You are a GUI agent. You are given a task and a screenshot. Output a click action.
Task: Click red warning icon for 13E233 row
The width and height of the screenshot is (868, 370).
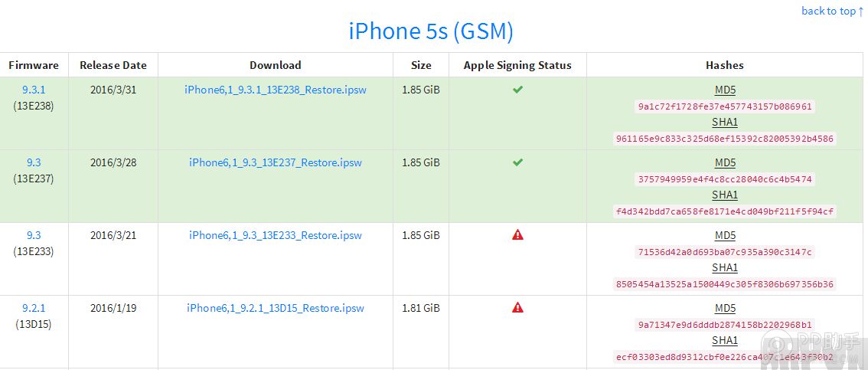pyautogui.click(x=517, y=235)
